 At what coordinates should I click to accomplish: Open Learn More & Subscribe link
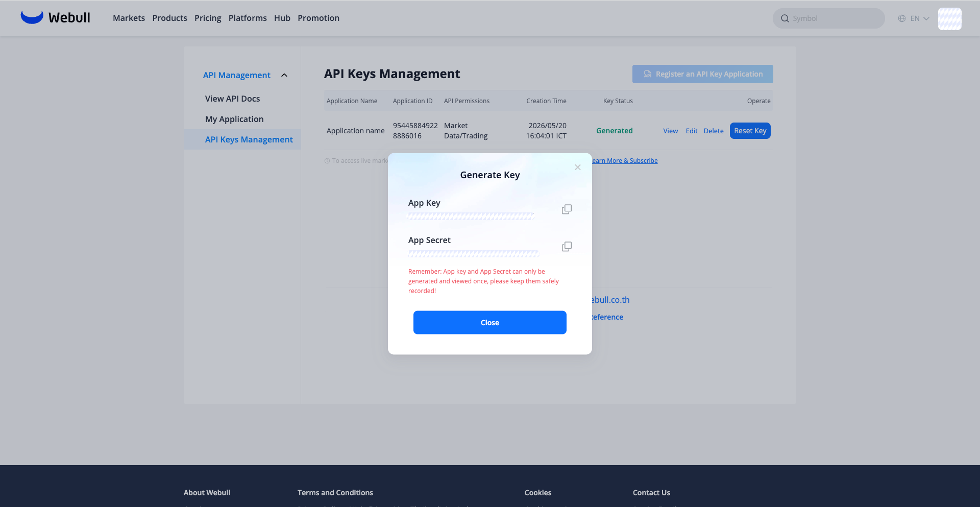[625, 161]
